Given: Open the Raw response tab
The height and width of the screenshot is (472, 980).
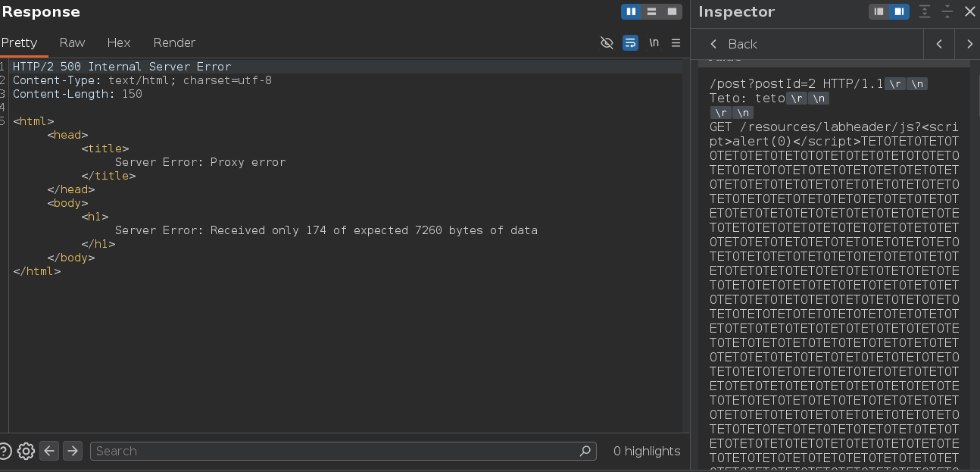Looking at the screenshot, I should coord(73,42).
